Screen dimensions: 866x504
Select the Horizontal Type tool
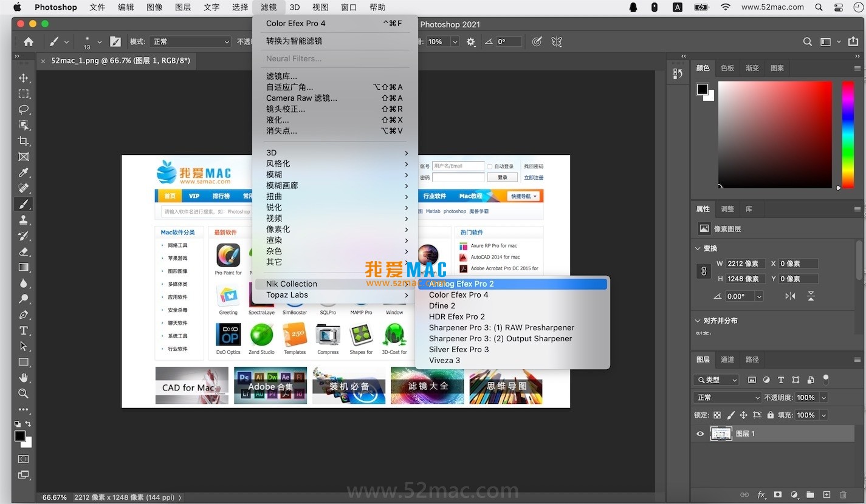click(x=24, y=330)
